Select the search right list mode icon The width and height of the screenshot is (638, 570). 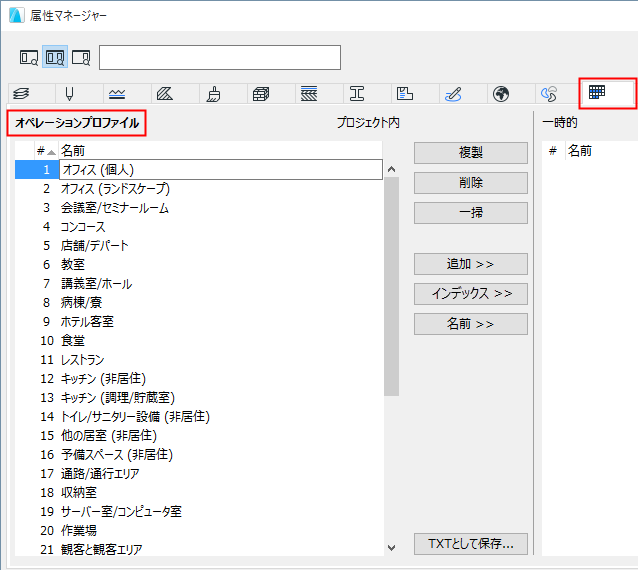81,57
